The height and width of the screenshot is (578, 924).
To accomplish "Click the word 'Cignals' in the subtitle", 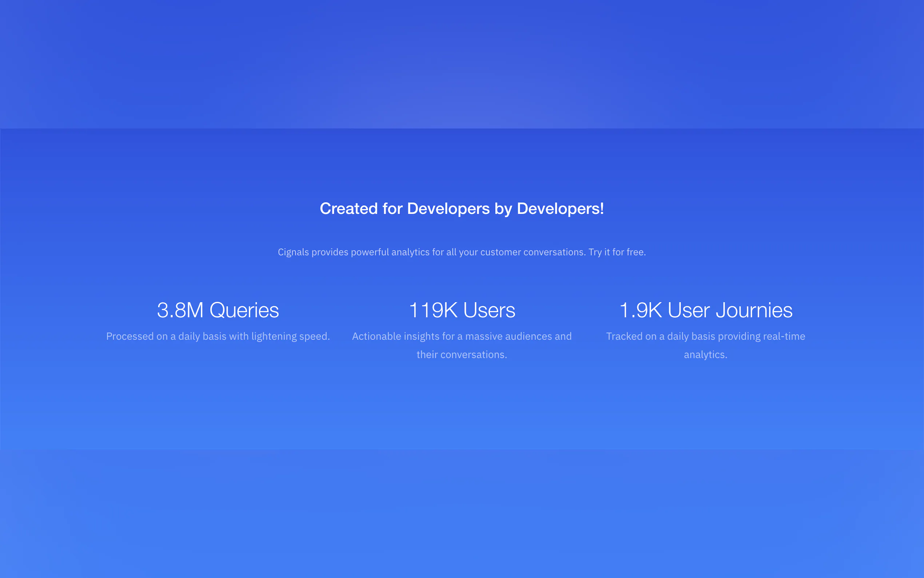I will pos(293,252).
